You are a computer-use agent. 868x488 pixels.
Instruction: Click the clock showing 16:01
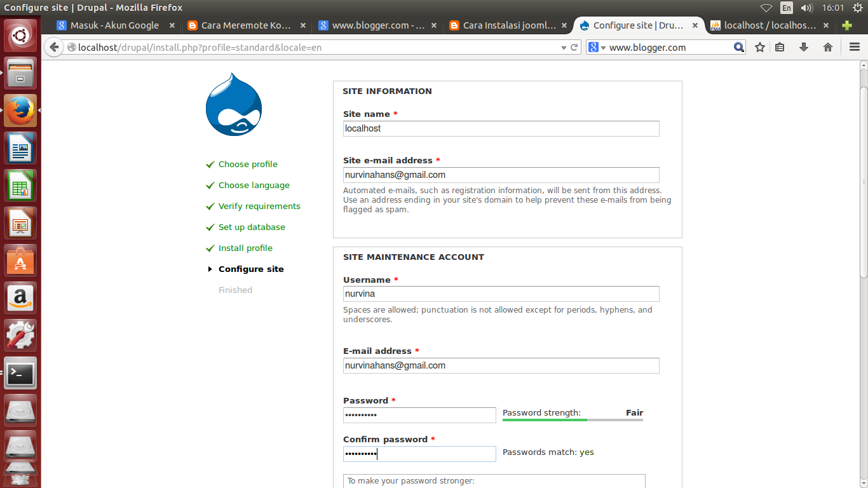point(832,8)
